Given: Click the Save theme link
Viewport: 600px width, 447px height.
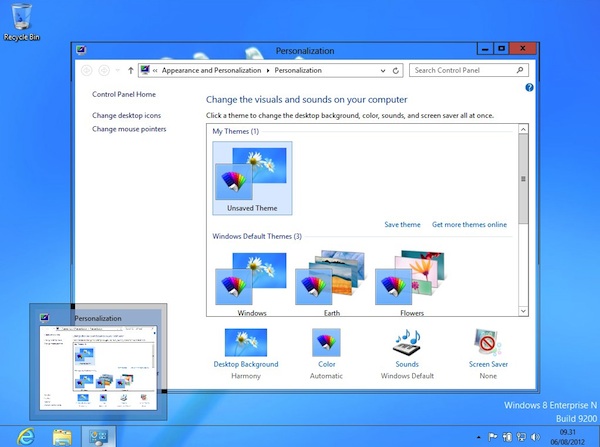Looking at the screenshot, I should pos(402,225).
